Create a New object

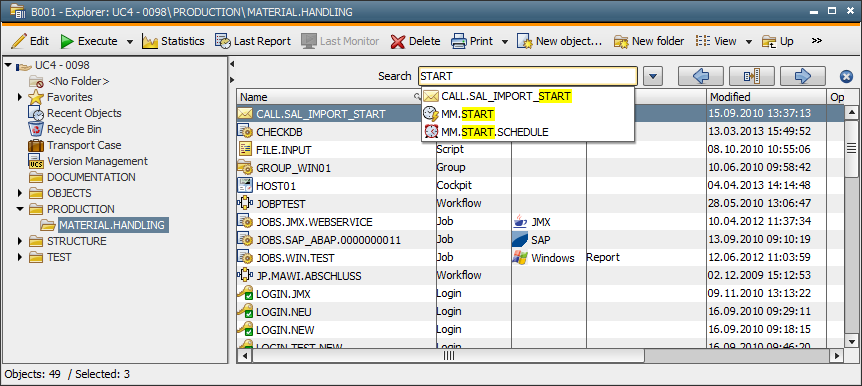[x=560, y=41]
